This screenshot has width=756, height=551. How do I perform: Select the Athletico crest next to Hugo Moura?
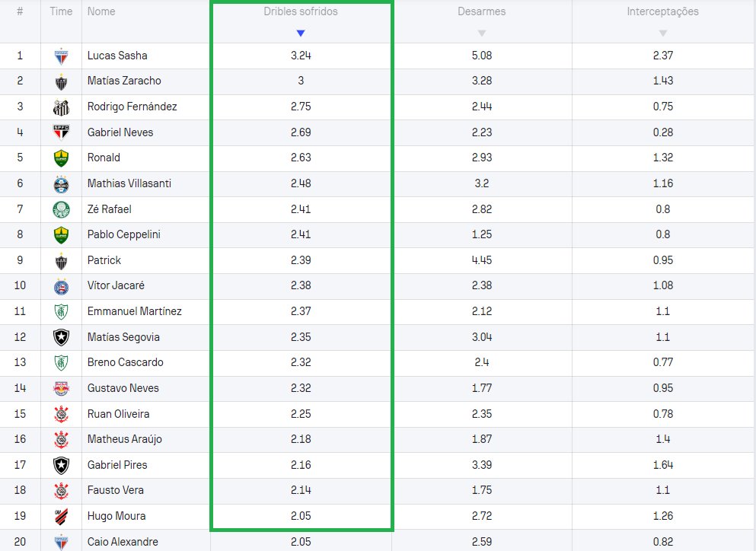click(x=61, y=516)
